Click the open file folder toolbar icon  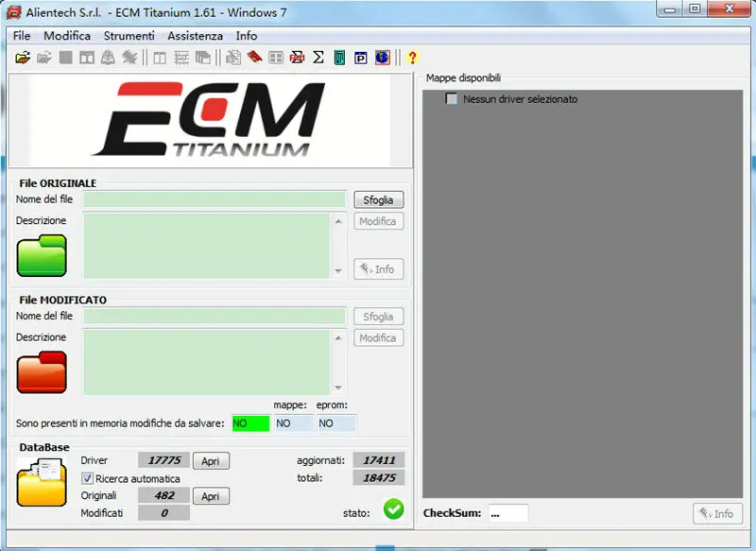click(23, 58)
